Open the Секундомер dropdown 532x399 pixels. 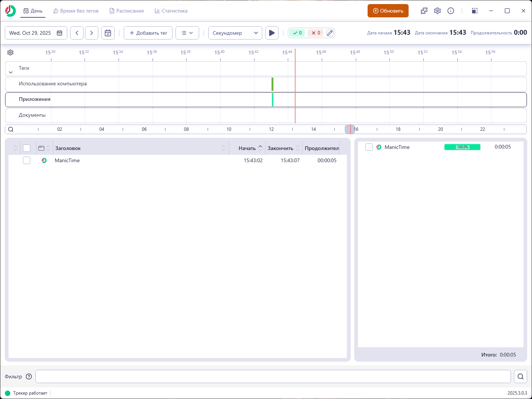point(235,33)
